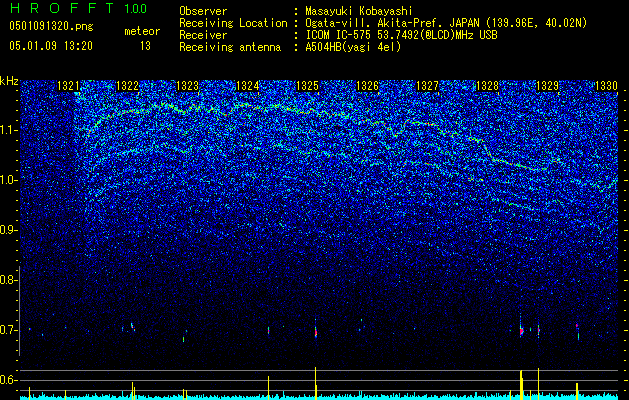Click the kHz axis unit label
The image size is (629, 400).
pyautogui.click(x=9, y=81)
